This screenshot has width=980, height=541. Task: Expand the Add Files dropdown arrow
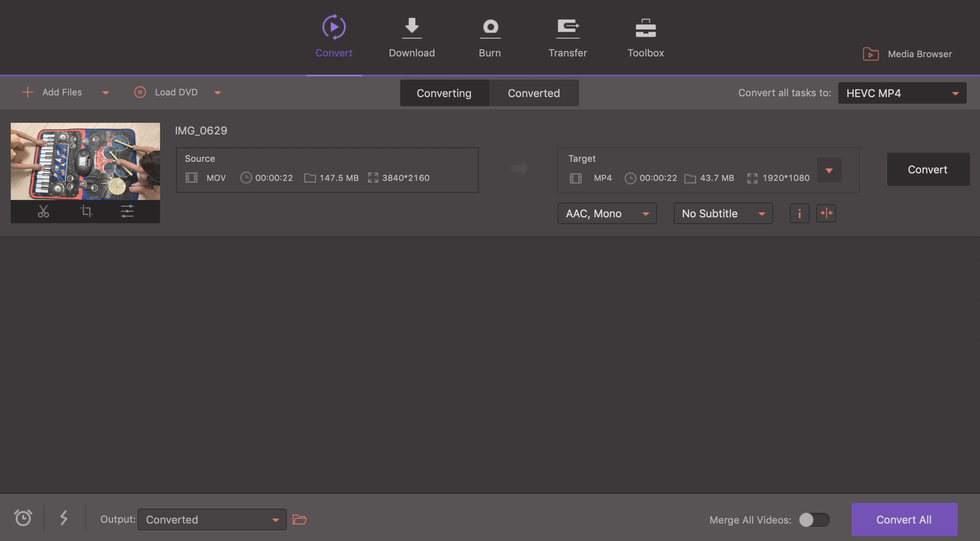(106, 93)
